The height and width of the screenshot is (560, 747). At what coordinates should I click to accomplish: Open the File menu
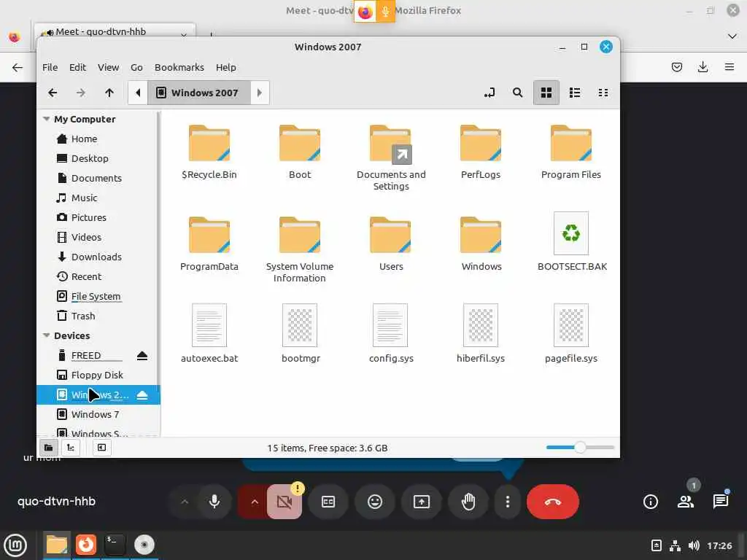50,67
